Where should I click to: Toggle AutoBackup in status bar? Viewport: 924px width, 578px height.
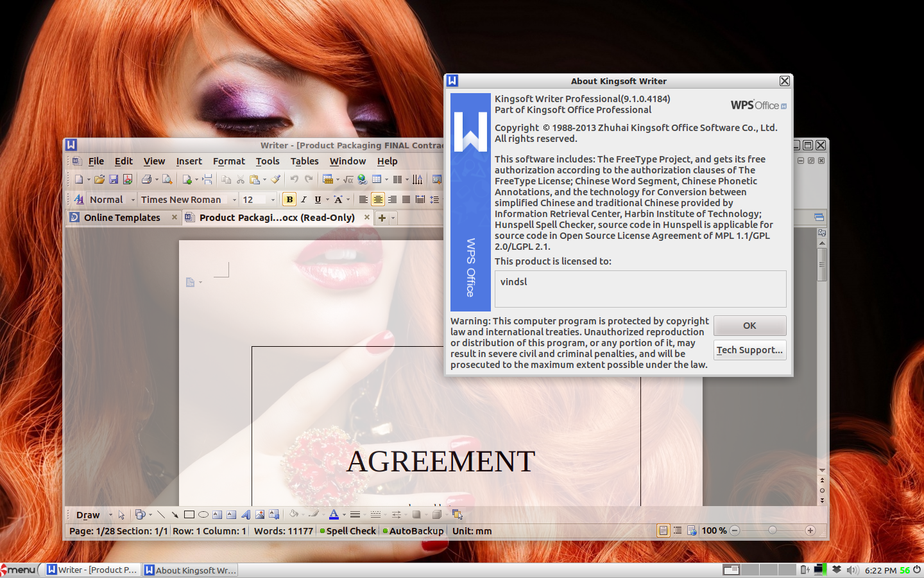click(413, 530)
